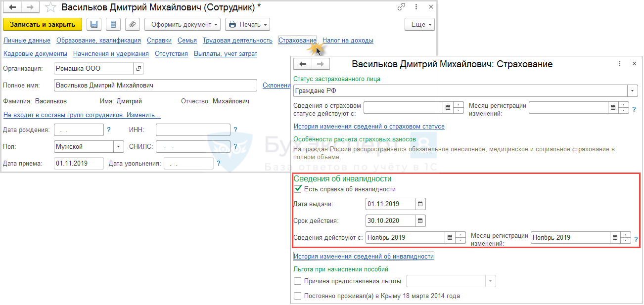Enable Причина предоставления льготы checkbox
Screen dimensions: 644x305
298,281
